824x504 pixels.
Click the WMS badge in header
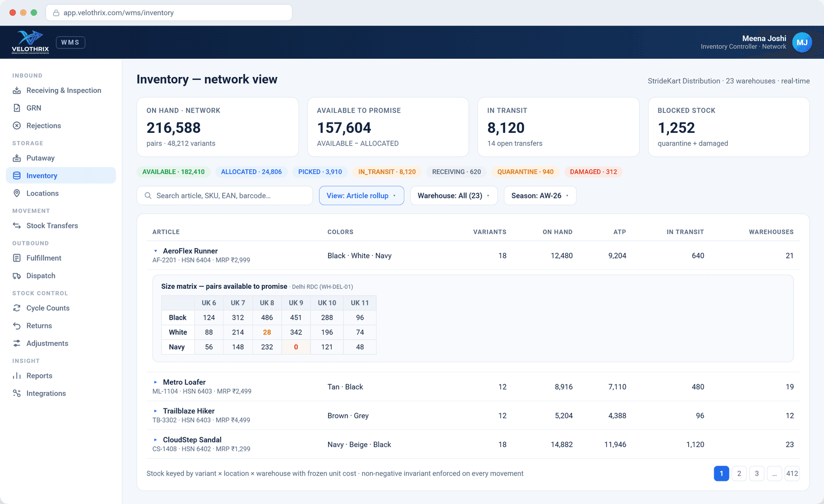pyautogui.click(x=71, y=43)
